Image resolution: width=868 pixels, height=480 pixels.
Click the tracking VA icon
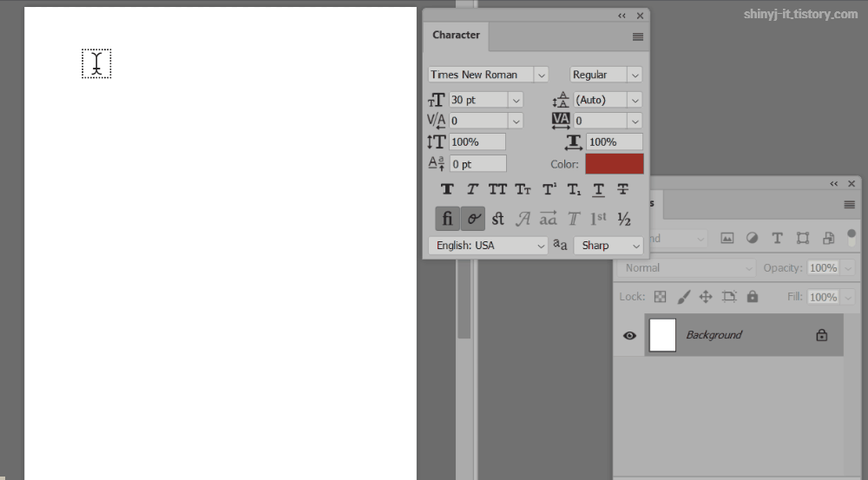coord(561,121)
